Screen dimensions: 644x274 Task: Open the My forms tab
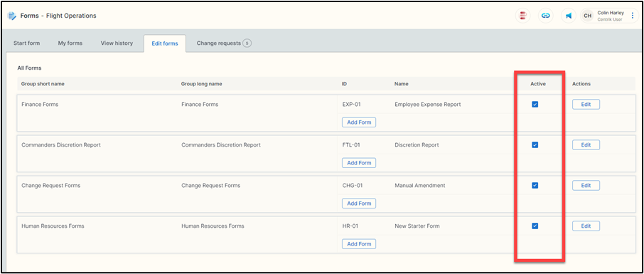tap(70, 43)
